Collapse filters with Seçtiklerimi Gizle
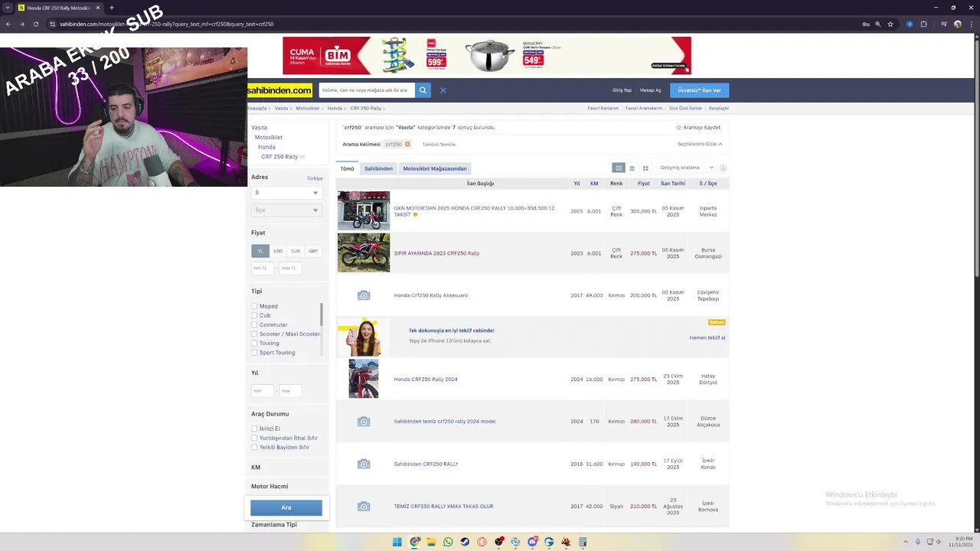The width and height of the screenshot is (980, 551). click(700, 144)
